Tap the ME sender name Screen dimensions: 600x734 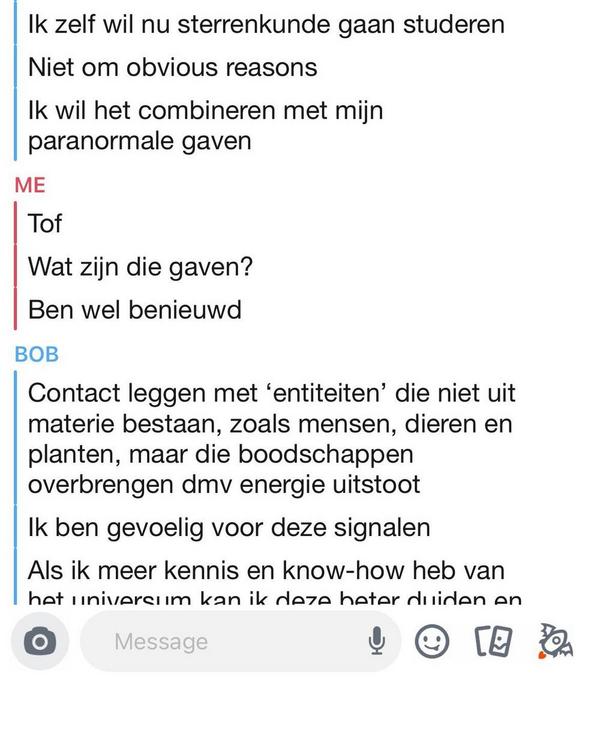[x=30, y=184]
